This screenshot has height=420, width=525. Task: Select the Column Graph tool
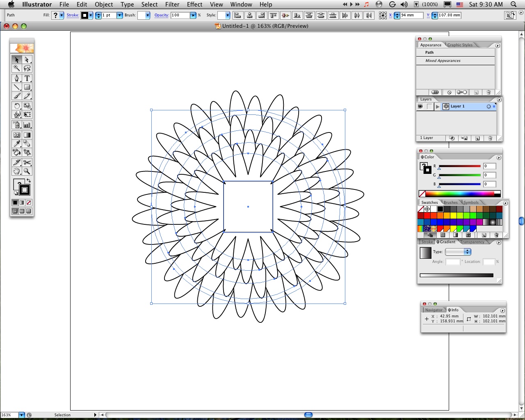pos(27,125)
